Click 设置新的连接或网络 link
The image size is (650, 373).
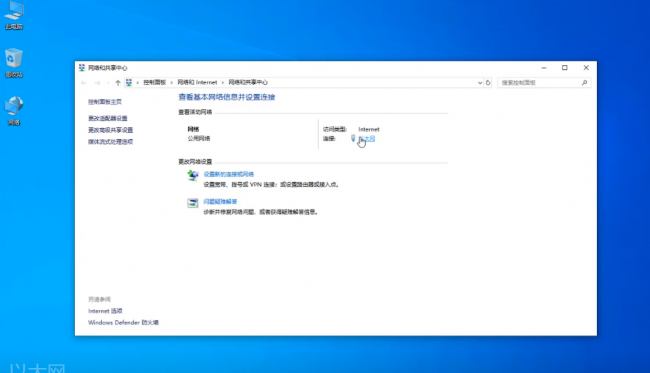point(228,174)
